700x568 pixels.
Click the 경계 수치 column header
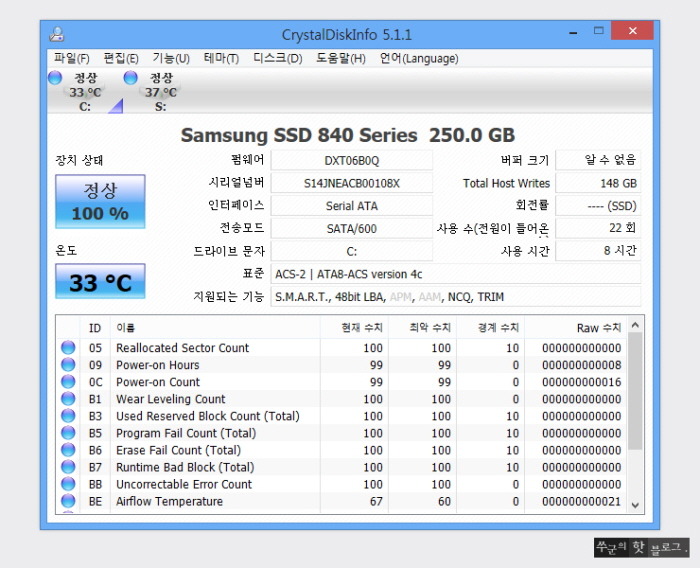tap(490, 328)
